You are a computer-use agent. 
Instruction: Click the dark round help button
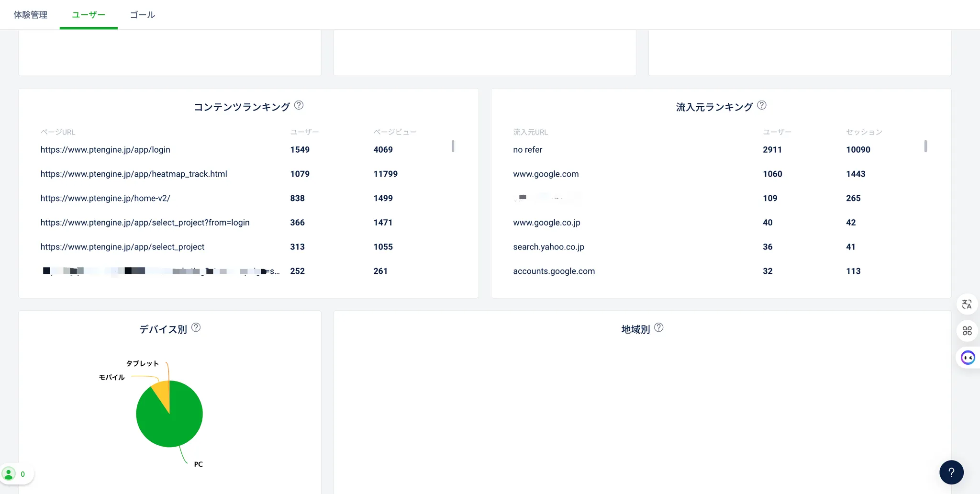coord(951,472)
